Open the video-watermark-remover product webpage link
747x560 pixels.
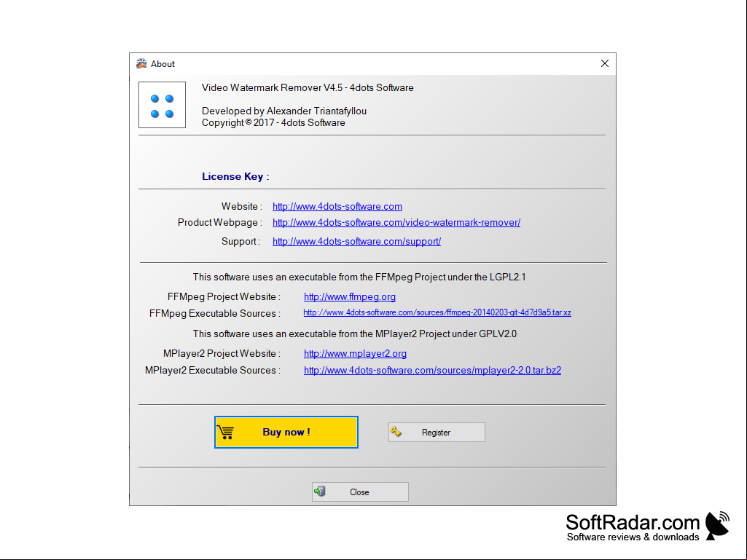[396, 222]
